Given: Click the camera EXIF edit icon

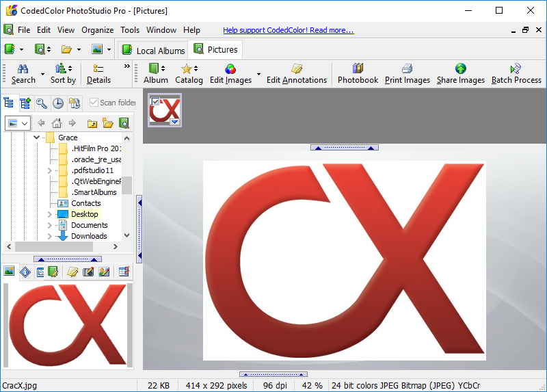Looking at the screenshot, I should pyautogui.click(x=88, y=272).
